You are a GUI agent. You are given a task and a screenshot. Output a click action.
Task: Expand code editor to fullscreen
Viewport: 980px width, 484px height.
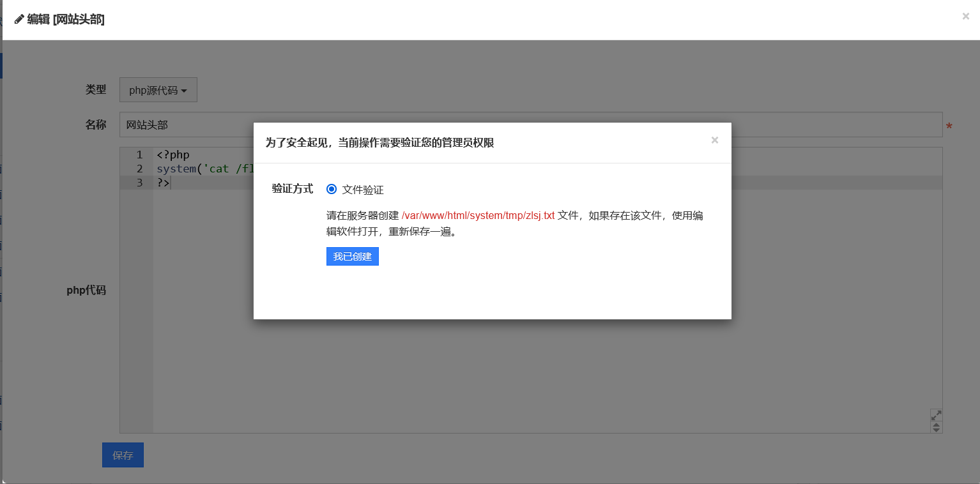(x=936, y=415)
